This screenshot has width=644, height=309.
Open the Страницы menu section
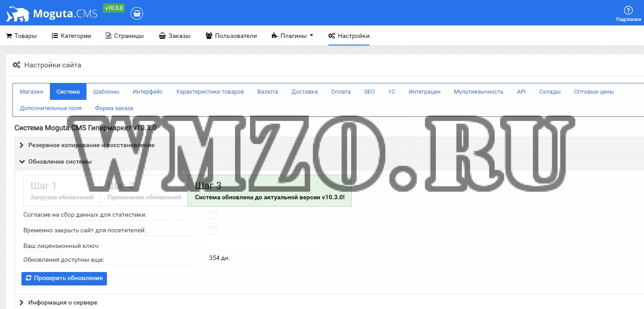pyautogui.click(x=125, y=36)
